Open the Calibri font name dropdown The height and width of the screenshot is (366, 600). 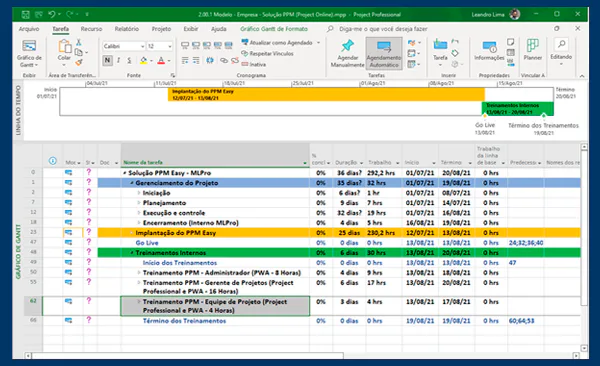pos(142,46)
